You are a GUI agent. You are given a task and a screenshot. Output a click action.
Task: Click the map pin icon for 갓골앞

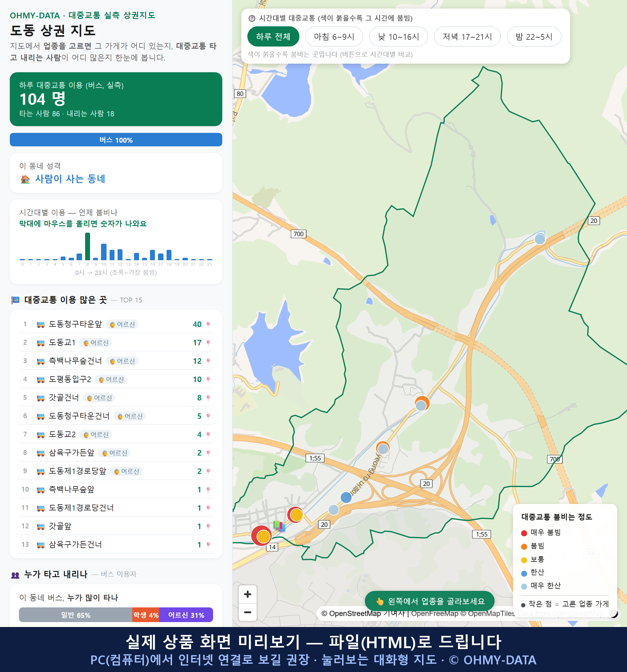[x=208, y=526]
